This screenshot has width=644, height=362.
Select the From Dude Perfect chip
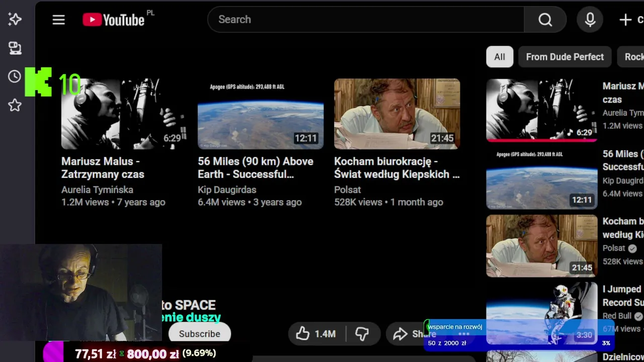click(565, 57)
